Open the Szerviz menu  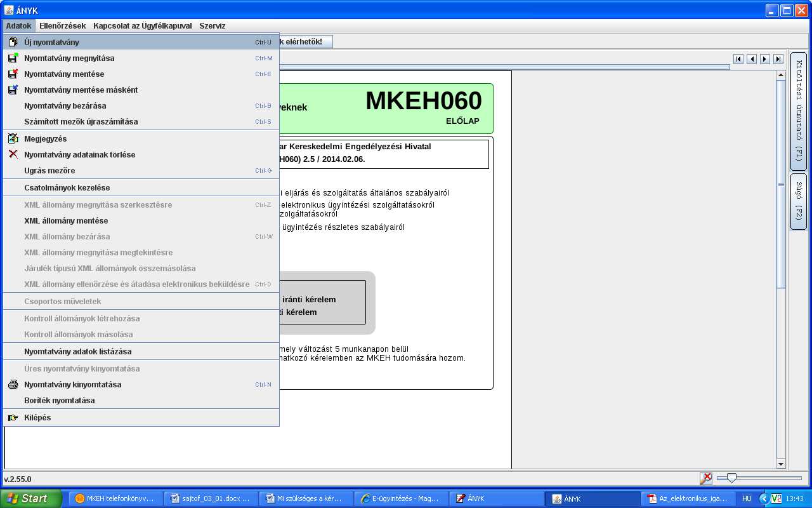[x=213, y=26]
